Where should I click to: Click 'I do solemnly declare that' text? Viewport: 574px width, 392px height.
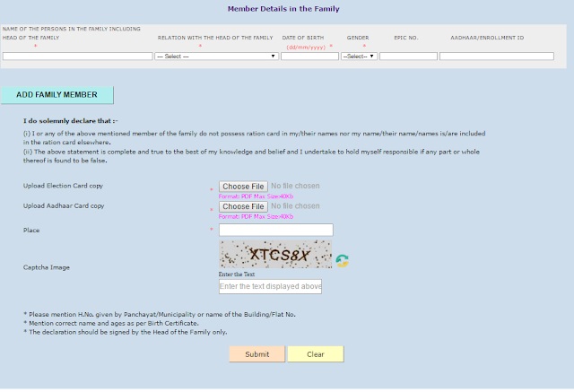70,121
